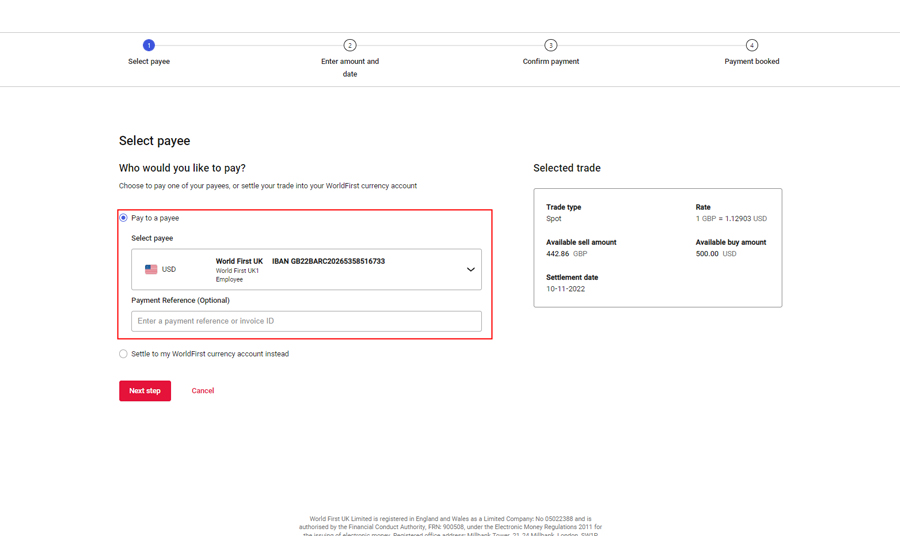Click the 'Select payee' step label
This screenshot has width=900, height=536.
point(149,62)
